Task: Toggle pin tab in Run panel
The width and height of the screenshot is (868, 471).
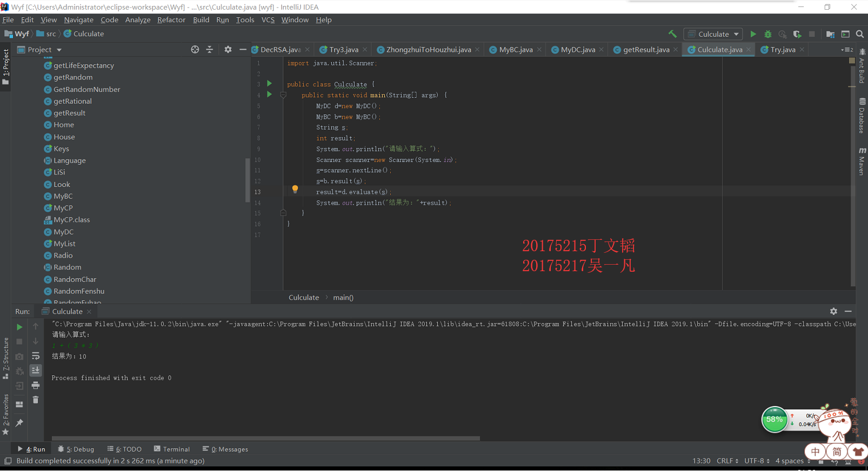Action: (19, 422)
